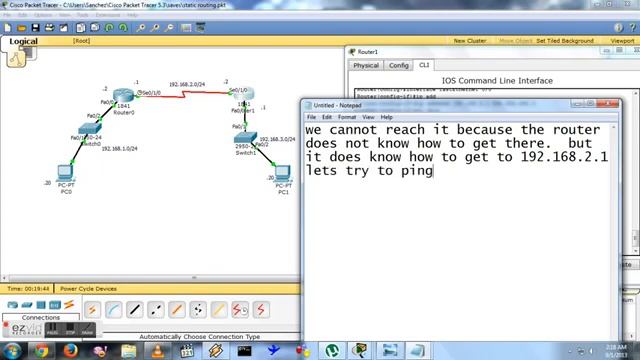640x360 pixels.
Task: Choose the Connections lightning category
Action: [x=69, y=304]
